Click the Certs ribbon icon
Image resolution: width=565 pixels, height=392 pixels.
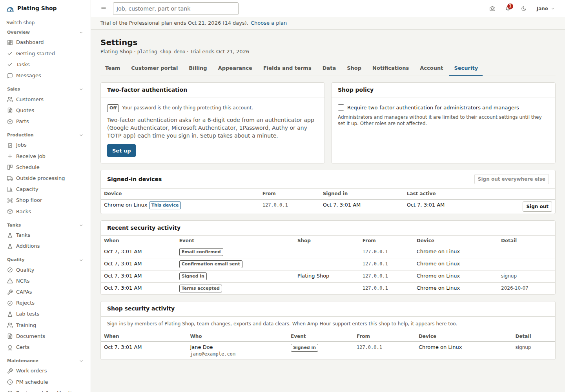click(x=10, y=347)
